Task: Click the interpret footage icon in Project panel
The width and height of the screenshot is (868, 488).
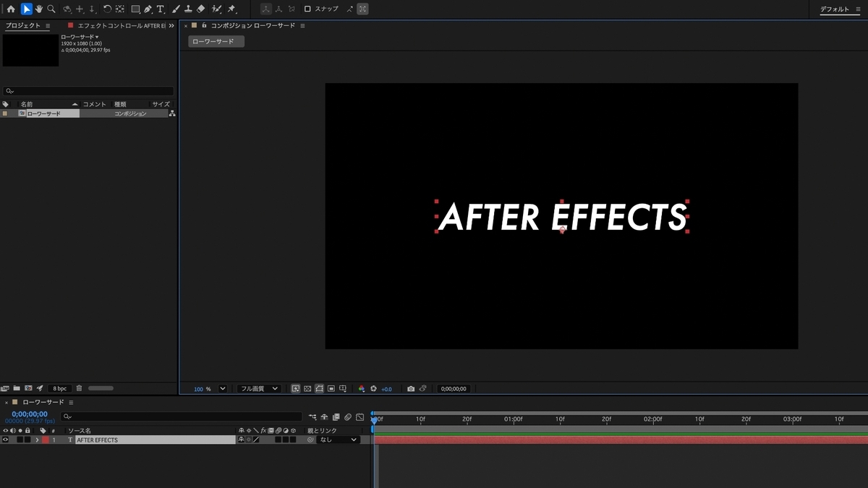Action: [x=5, y=388]
